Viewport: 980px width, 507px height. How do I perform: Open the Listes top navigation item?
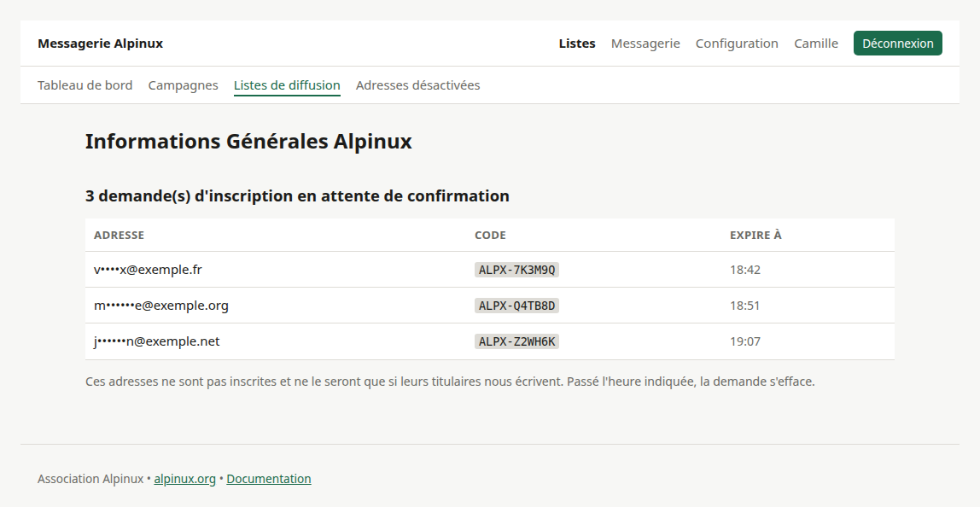click(577, 44)
